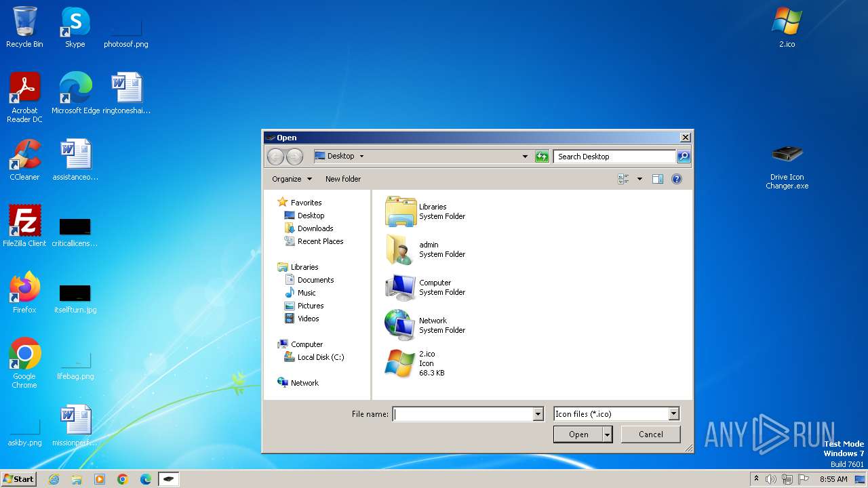Viewport: 868px width, 488px height.
Task: Click the Start button
Action: [x=19, y=479]
